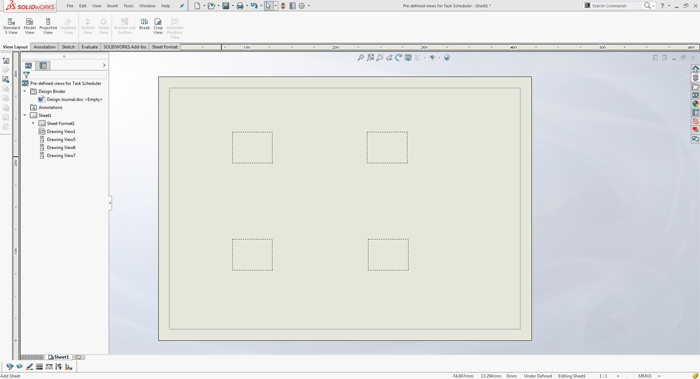Pin the menu bar with the pushpin
The image size is (700, 379).
182,6
